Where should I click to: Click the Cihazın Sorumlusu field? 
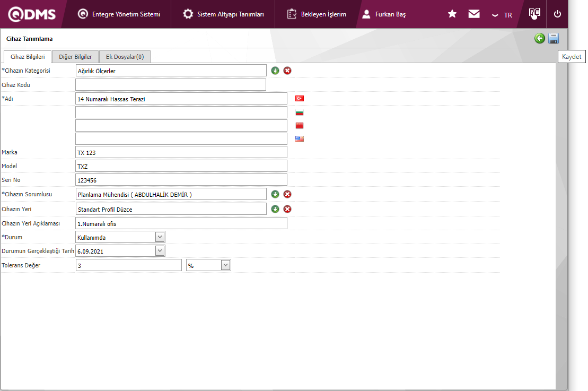pos(171,194)
